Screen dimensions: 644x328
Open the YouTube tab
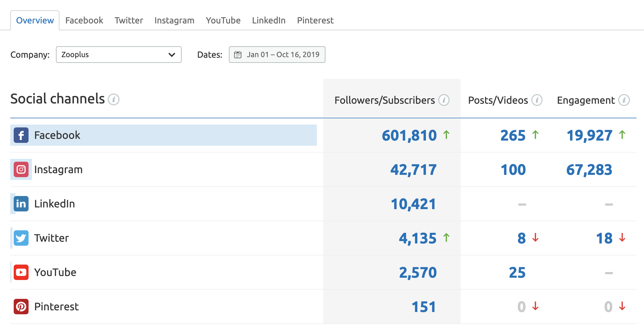223,20
